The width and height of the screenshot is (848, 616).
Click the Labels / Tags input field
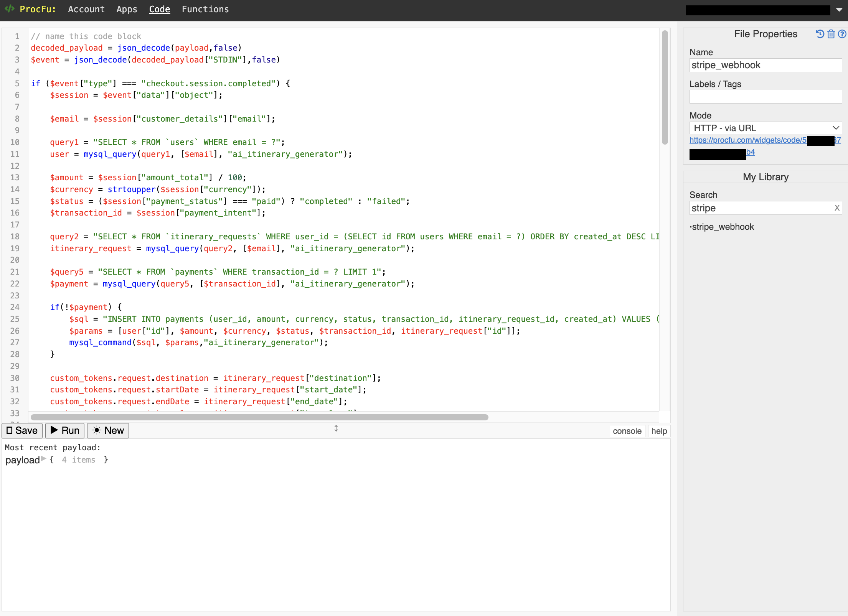(766, 97)
